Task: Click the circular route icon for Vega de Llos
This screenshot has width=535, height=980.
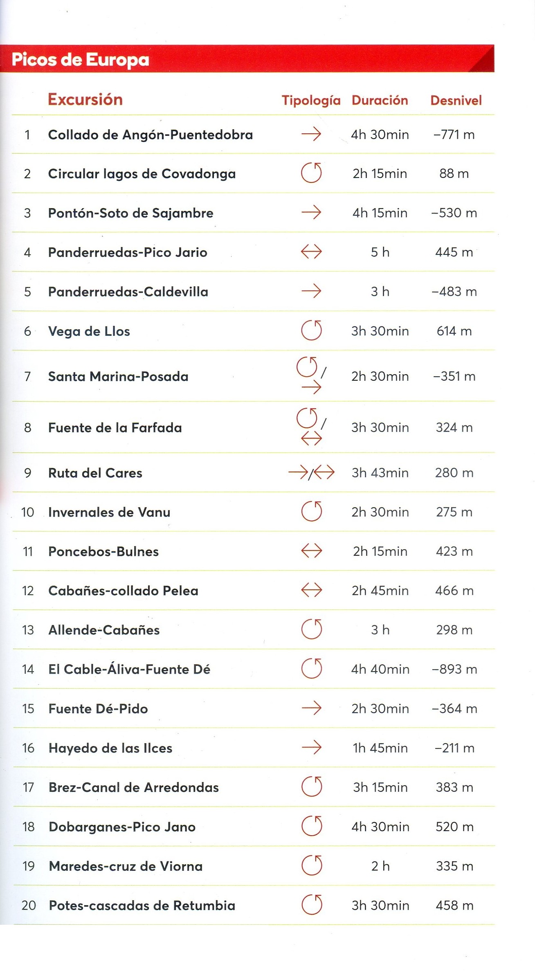Action: click(x=311, y=330)
